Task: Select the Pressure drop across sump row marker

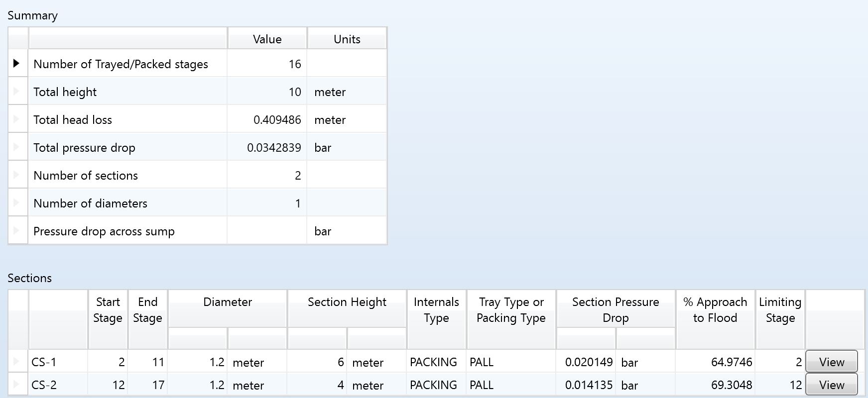Action: (x=17, y=231)
